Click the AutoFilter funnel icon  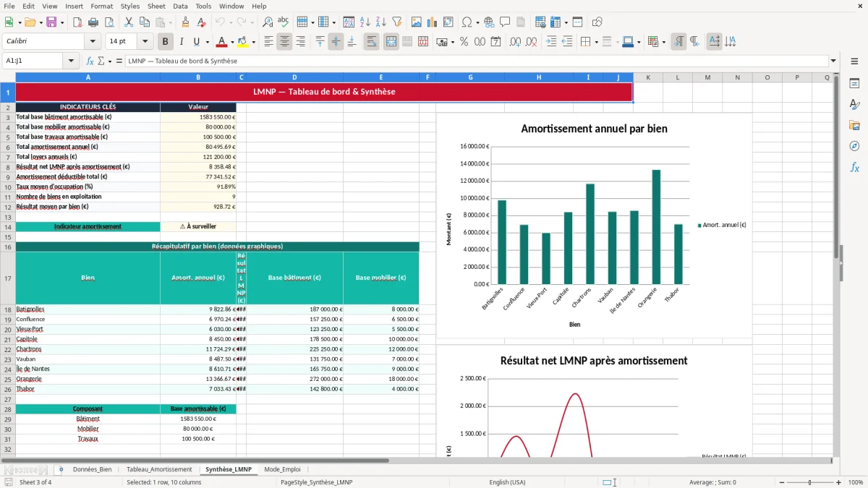[x=396, y=22]
